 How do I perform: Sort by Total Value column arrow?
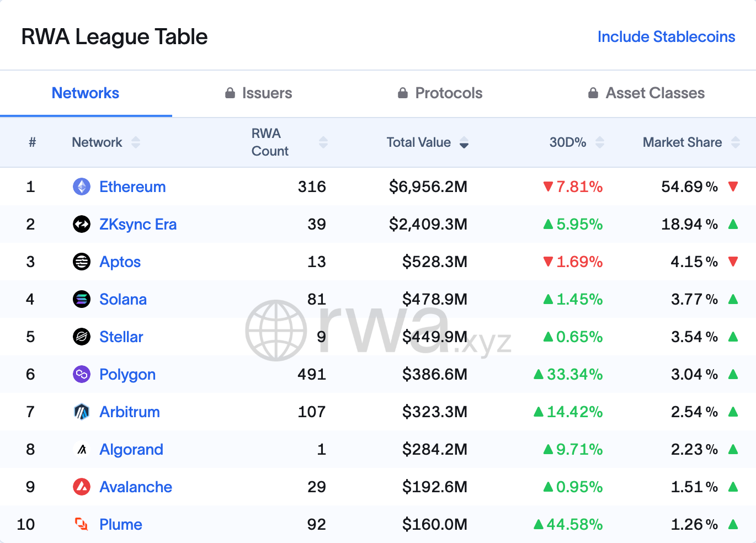[x=464, y=143]
